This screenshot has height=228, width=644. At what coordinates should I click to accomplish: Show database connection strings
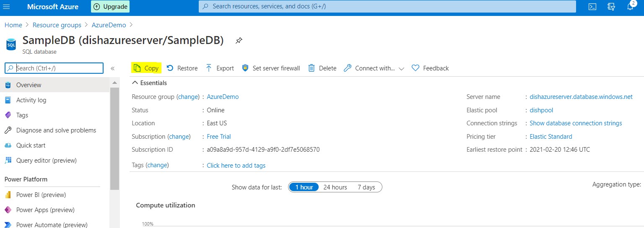click(x=576, y=123)
